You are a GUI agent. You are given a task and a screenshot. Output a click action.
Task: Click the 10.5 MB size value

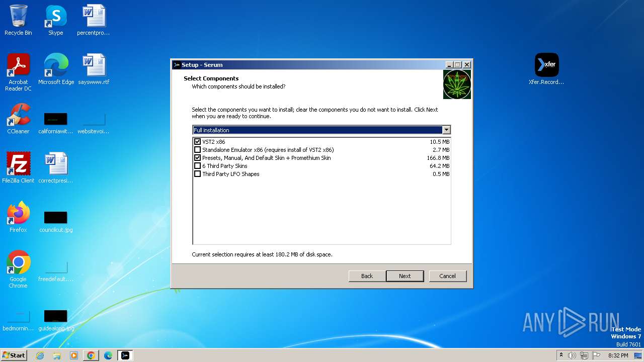pos(440,142)
